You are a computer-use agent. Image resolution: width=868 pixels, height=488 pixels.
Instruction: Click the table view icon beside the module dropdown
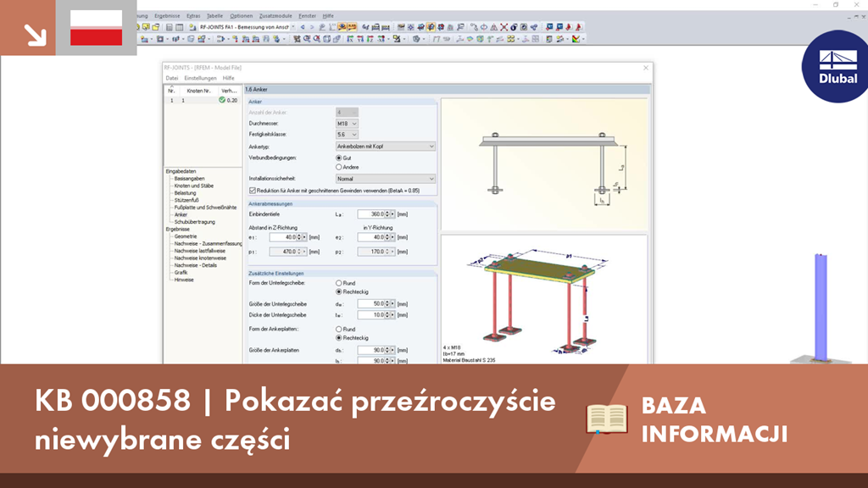180,26
